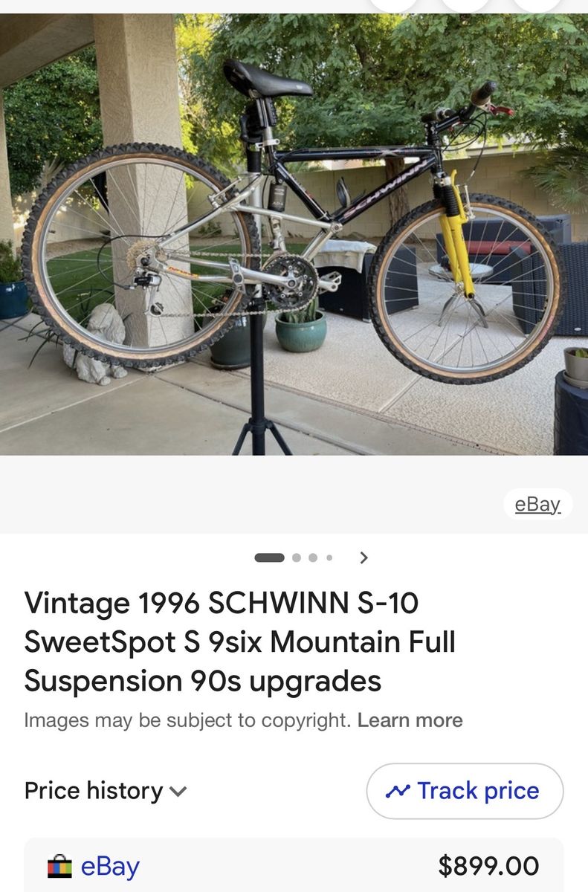Viewport: 588px width, 892px height.
Task: Jump to second carousel dot
Action: tap(297, 557)
